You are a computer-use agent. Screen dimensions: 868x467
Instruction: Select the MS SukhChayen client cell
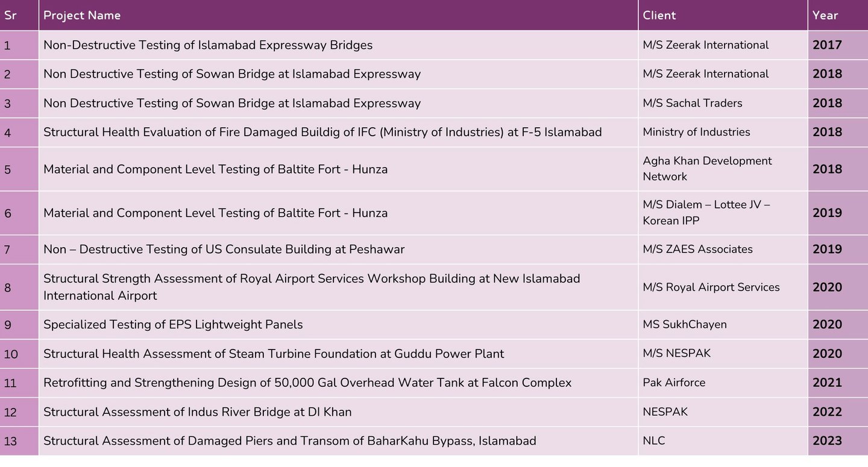[723, 325]
